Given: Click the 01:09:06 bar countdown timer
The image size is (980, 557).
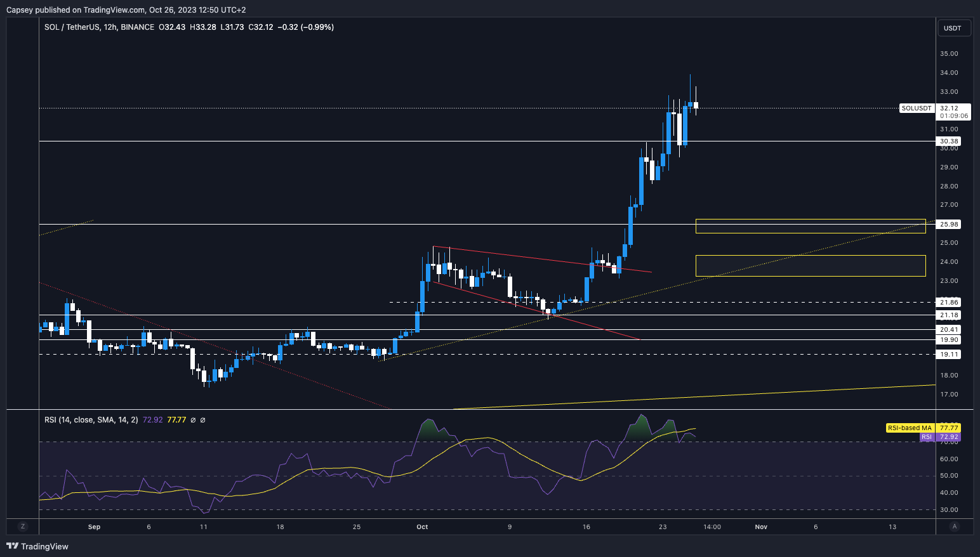Looking at the screenshot, I should [954, 116].
